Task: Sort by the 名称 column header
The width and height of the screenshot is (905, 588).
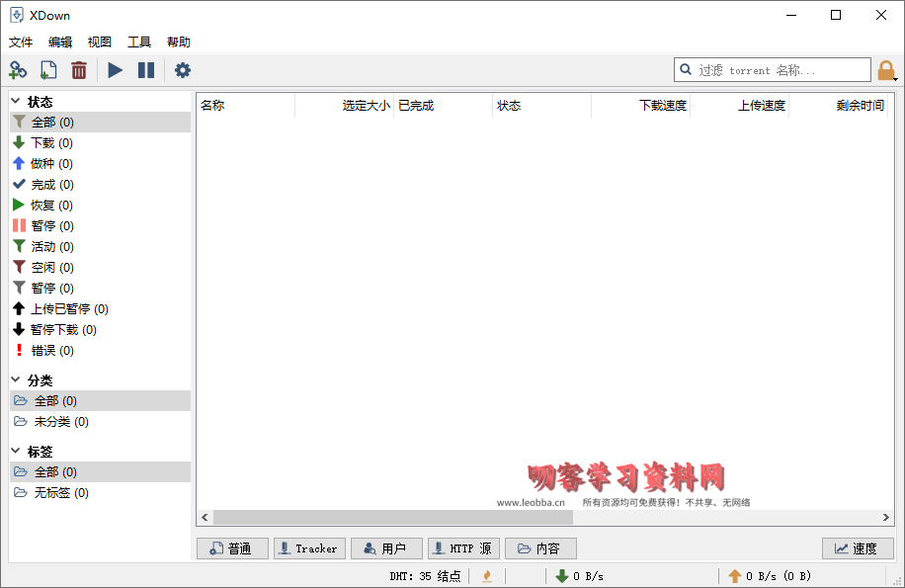Action: click(245, 106)
